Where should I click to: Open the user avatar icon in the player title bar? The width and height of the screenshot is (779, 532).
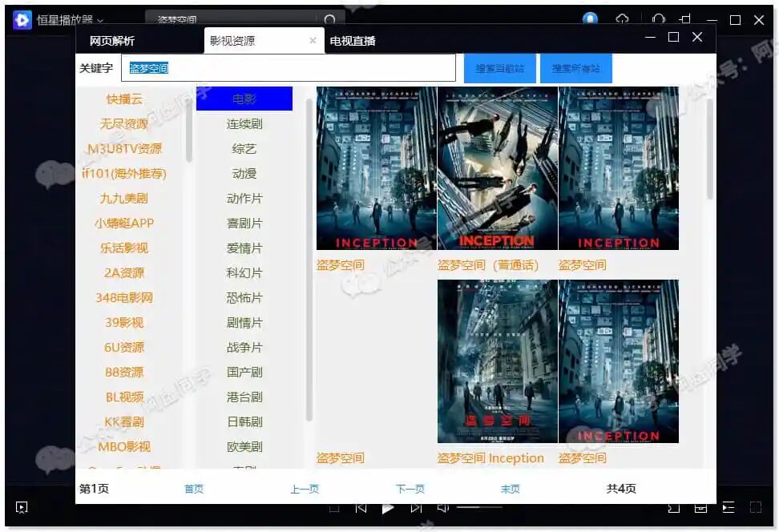590,19
